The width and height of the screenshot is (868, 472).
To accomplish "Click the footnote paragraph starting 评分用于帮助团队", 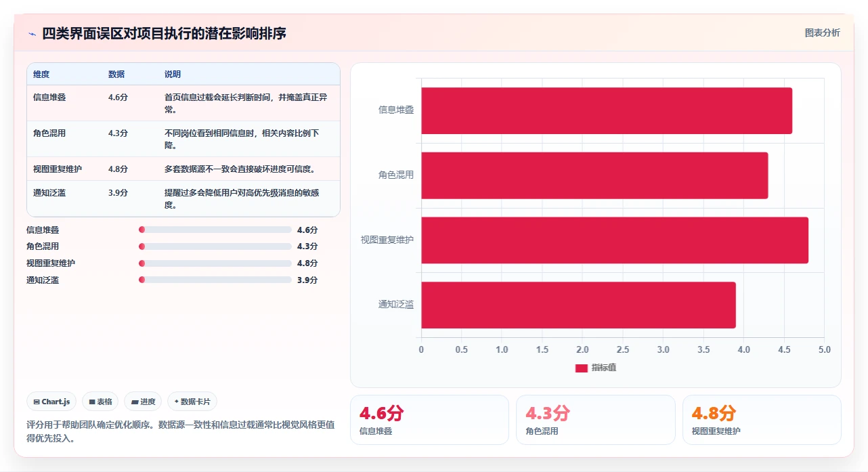I will click(x=180, y=431).
